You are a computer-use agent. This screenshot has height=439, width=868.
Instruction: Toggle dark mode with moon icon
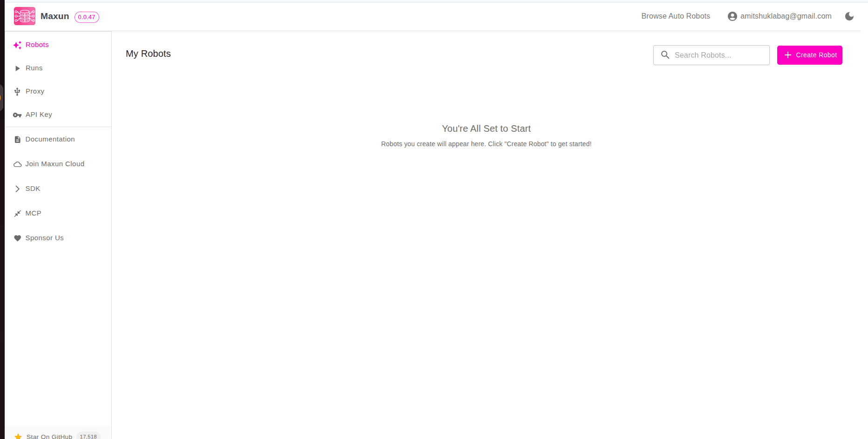click(x=849, y=16)
